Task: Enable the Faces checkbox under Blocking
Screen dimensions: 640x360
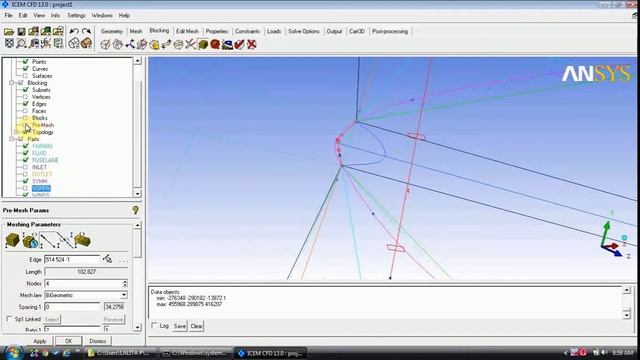Action: 26,111
